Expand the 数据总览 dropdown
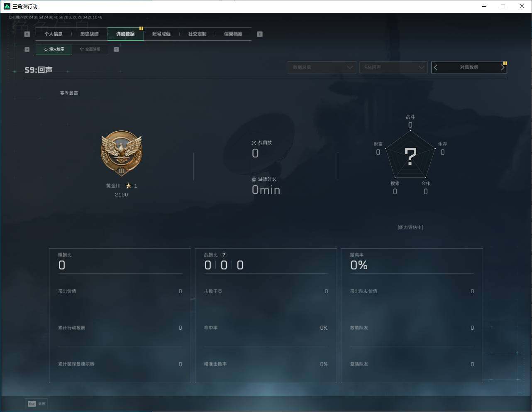Screen dimensions: 532x412 [x=322, y=67]
